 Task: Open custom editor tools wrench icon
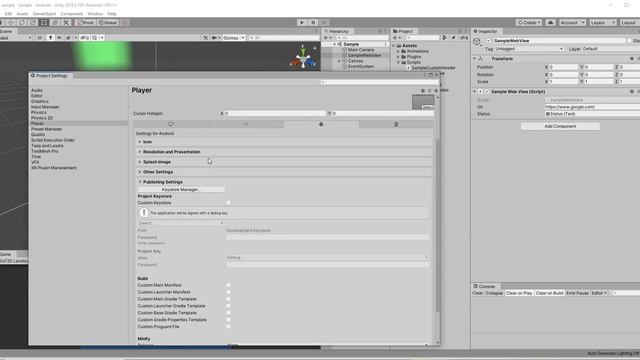(66, 22)
